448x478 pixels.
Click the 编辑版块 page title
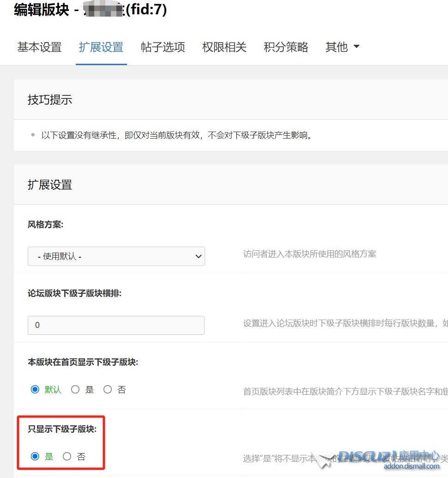pyautogui.click(x=42, y=10)
